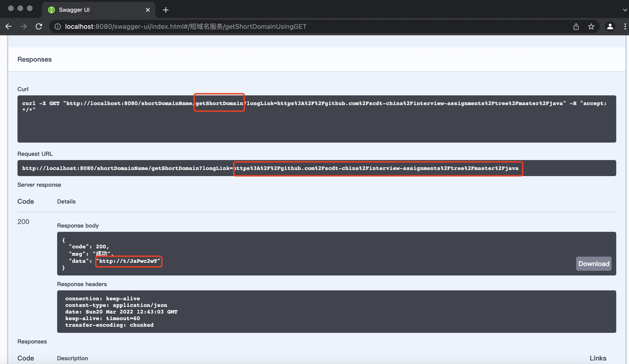Click the site information icon
The width and height of the screenshot is (629, 364).
(58, 26)
